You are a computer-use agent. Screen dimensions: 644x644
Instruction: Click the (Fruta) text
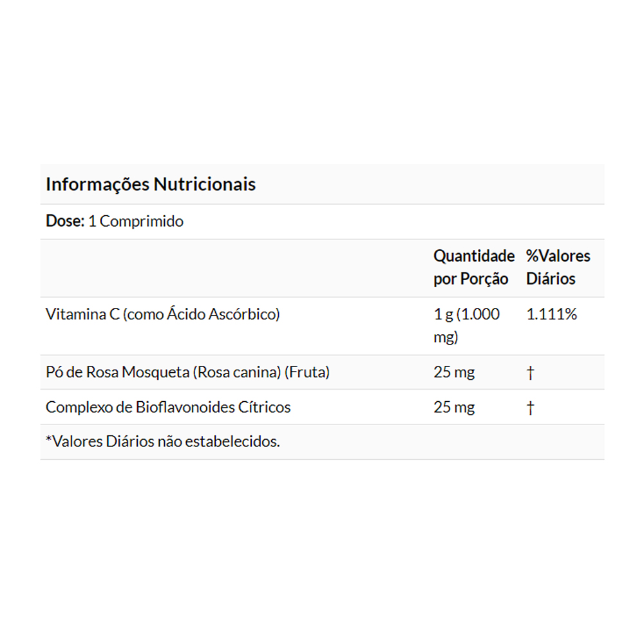[307, 372]
